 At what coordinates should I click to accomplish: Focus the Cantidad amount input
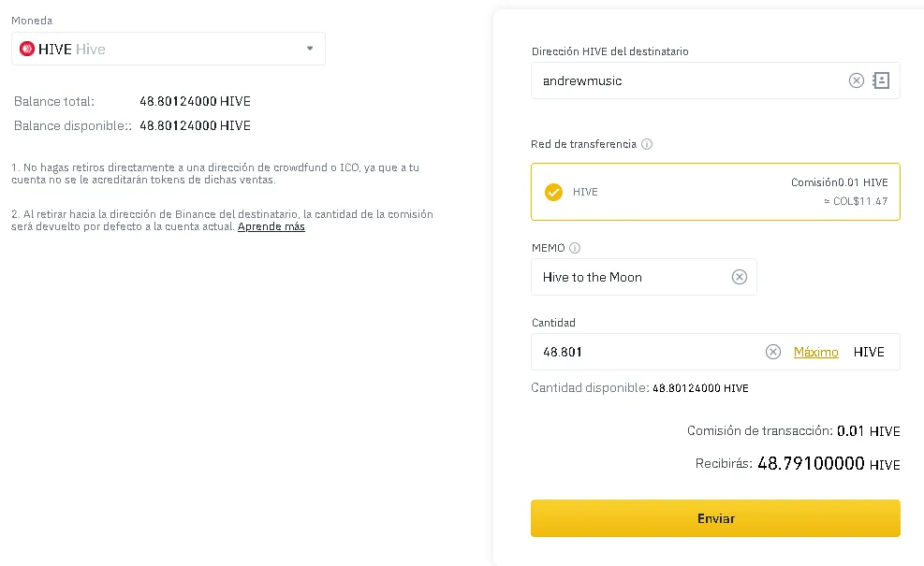(647, 352)
